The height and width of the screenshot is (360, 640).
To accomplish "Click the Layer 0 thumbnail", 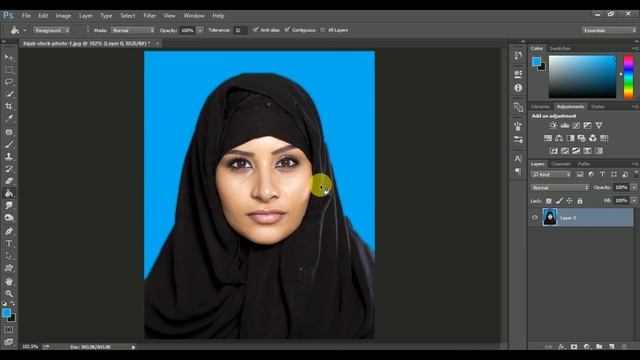I will pos(549,217).
